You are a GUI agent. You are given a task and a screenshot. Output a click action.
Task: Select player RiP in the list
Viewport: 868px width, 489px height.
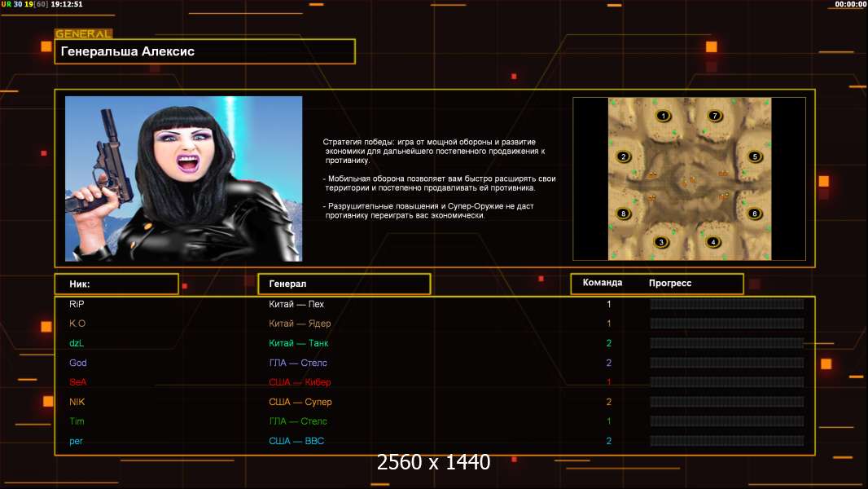77,304
